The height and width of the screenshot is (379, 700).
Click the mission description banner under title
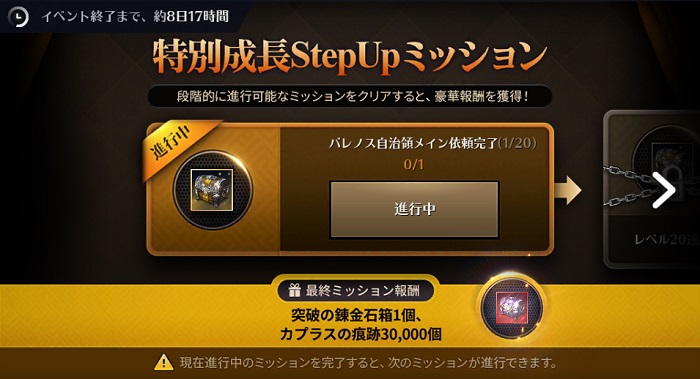coord(350,96)
